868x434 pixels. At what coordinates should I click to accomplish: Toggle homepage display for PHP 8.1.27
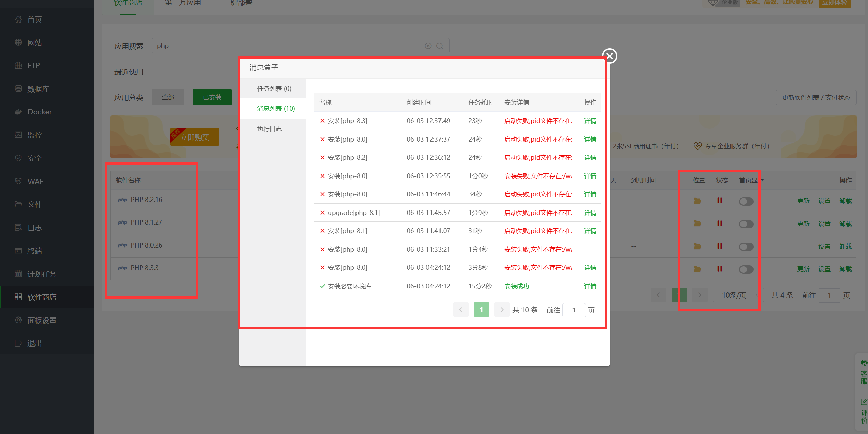tap(746, 224)
